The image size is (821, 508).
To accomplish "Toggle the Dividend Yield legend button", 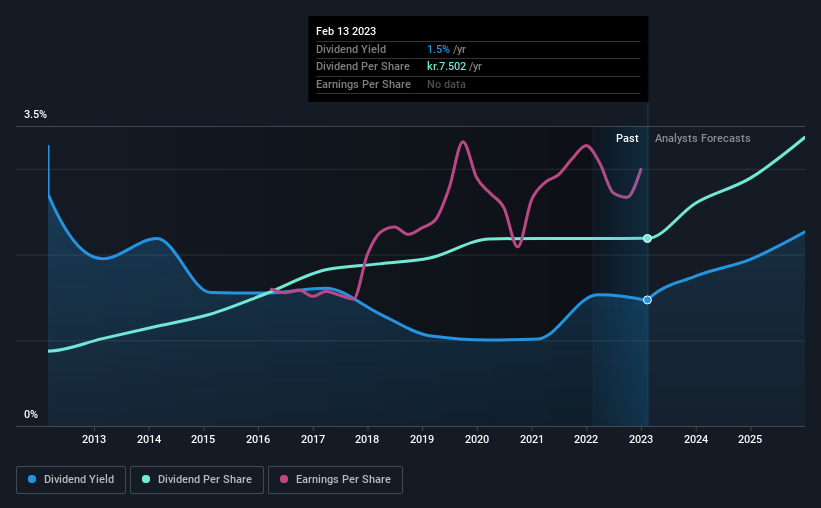I will pyautogui.click(x=71, y=480).
